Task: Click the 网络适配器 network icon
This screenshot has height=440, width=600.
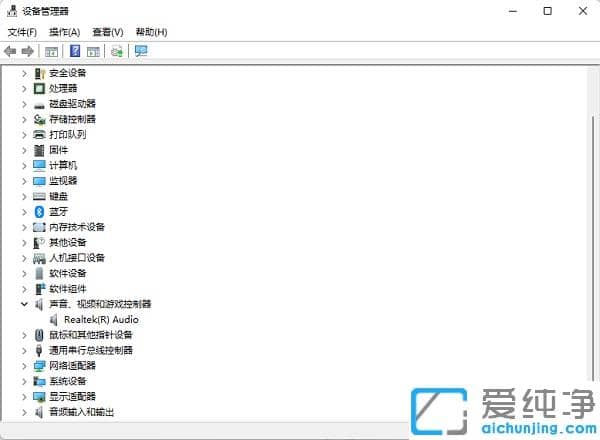Action: [39, 366]
